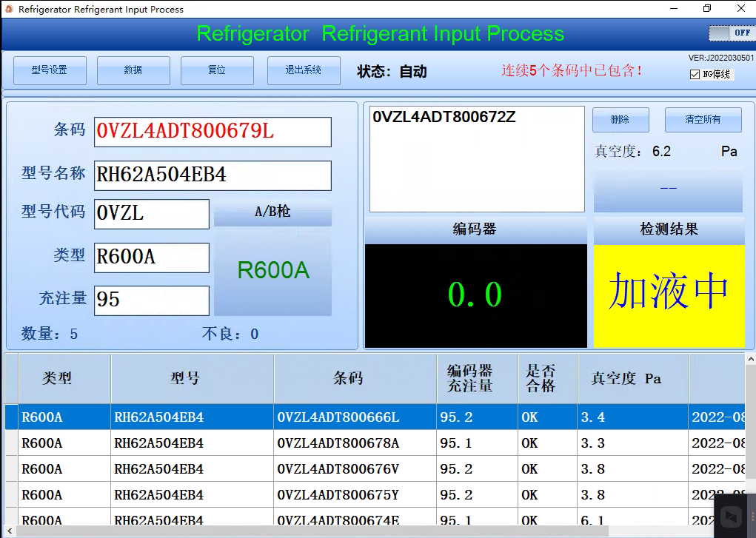
Task: Toggle the OFF switch in the header
Action: [x=731, y=33]
